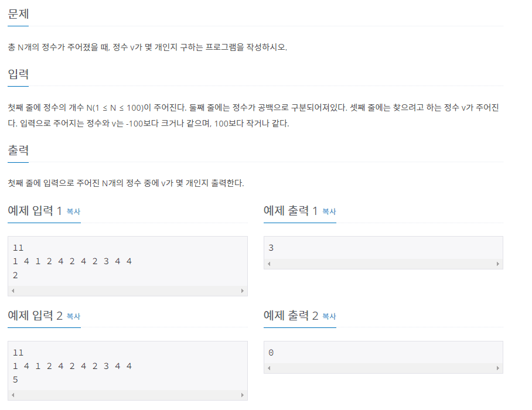
Task: Click the left scroll arrow under 예제 출력 1
Action: [x=269, y=264]
